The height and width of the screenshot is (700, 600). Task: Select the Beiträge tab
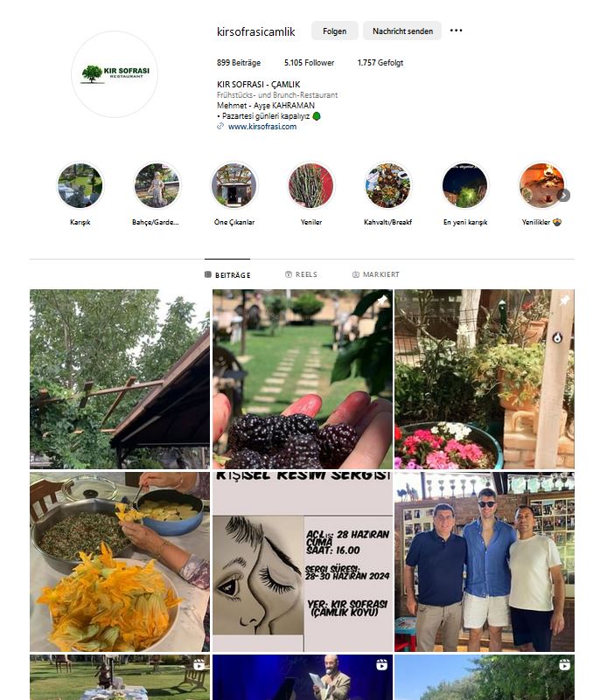click(x=227, y=275)
